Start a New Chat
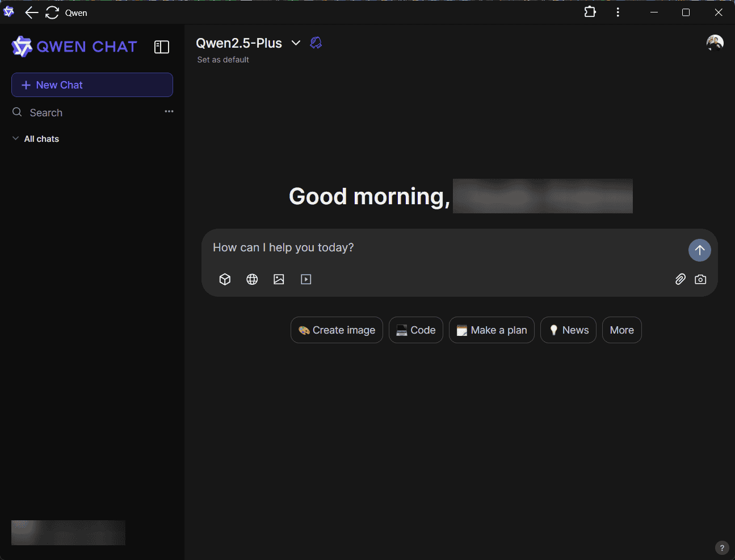735x560 pixels. point(92,85)
